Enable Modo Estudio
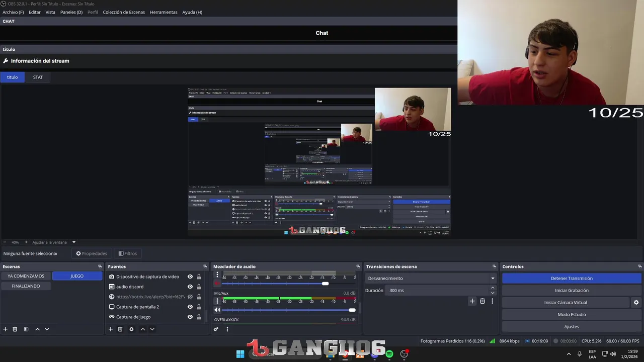Viewport: 644px width, 362px height. click(572, 315)
